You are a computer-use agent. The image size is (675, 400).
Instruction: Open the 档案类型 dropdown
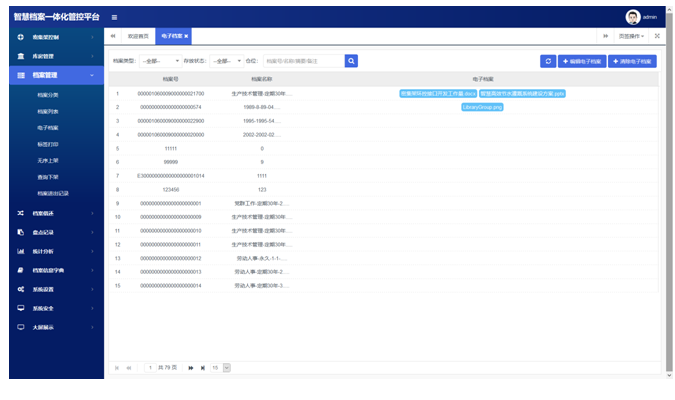click(x=160, y=61)
